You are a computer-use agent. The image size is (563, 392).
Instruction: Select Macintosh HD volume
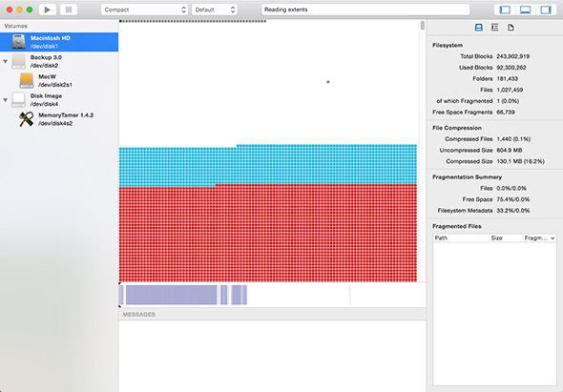tap(59, 42)
